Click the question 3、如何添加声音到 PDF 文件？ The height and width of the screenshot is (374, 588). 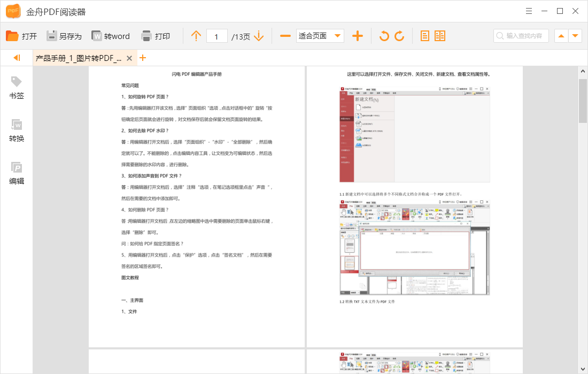151,176
